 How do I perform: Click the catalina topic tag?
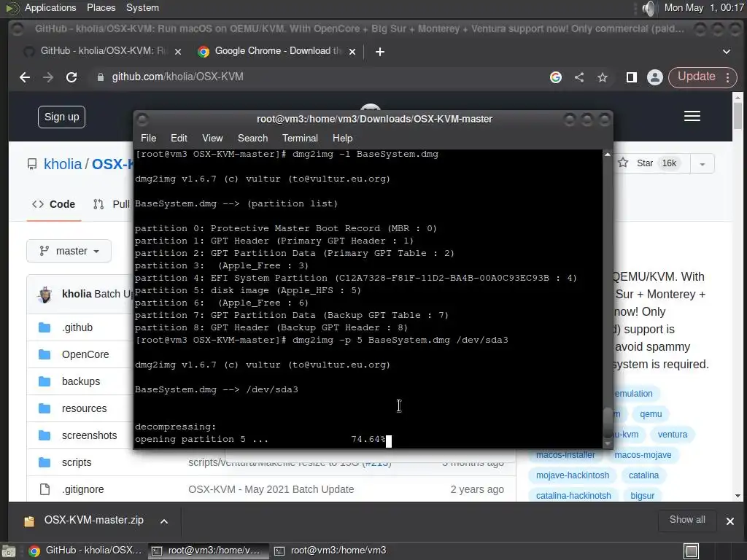643,475
